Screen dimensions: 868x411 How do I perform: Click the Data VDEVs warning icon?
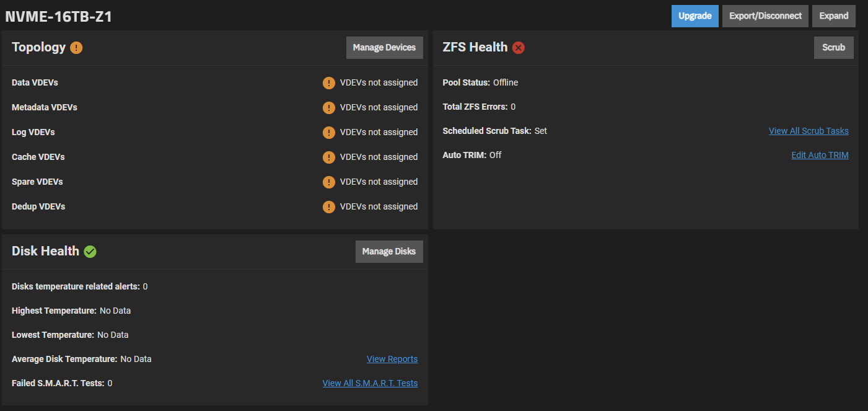(x=329, y=83)
